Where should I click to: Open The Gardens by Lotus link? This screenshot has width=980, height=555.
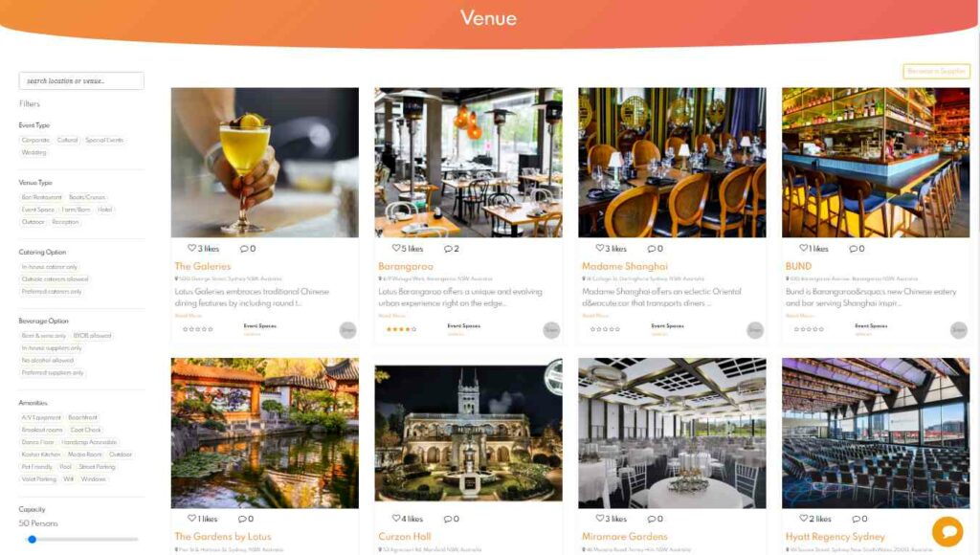pos(222,536)
